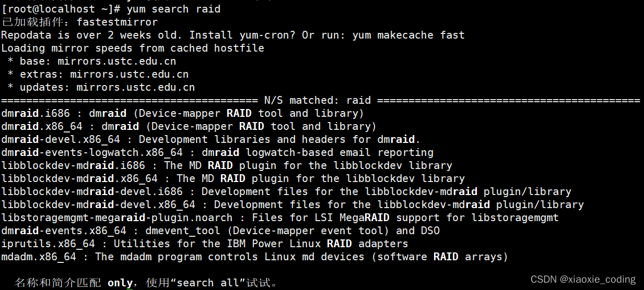Select the iprutils.x86_64 package line
The image size is (644, 290).
pyautogui.click(x=205, y=244)
